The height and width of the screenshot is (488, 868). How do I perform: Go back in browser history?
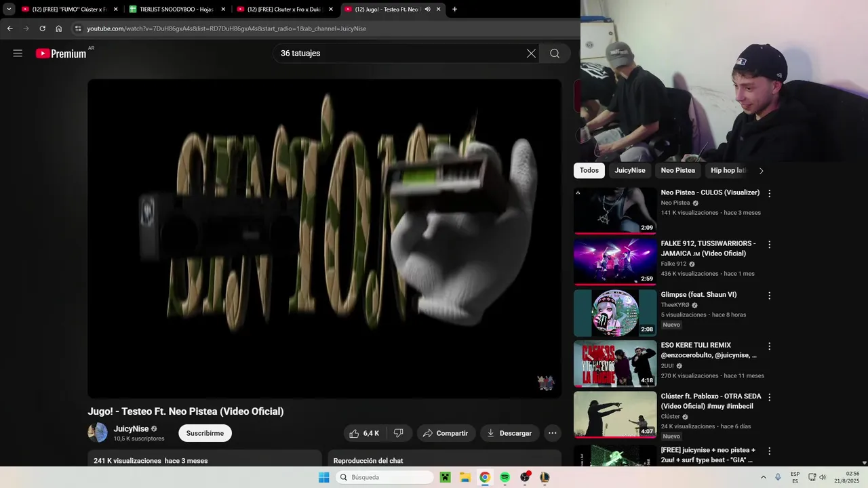pos(9,28)
